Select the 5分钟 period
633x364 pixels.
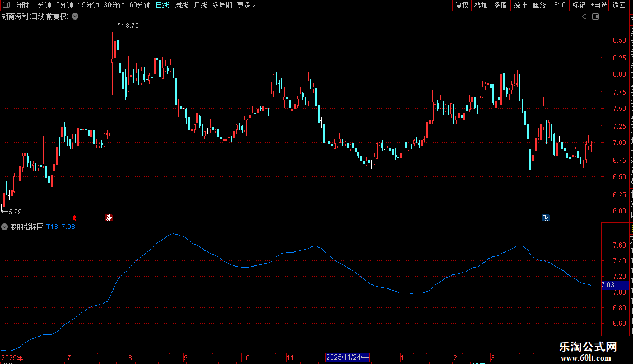(x=64, y=5)
